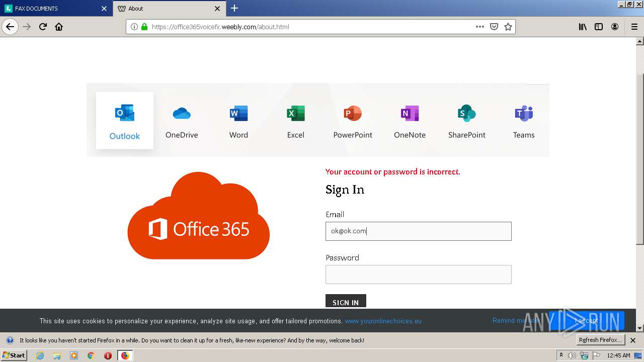Open the Teams app icon
The width and height of the screenshot is (644, 362).
[524, 121]
